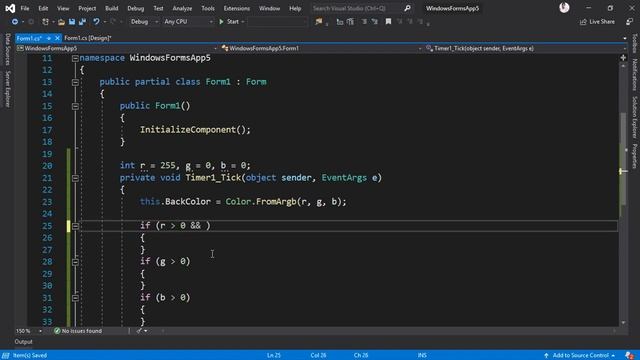Click the Undo arrow icon
The width and height of the screenshot is (640, 360).
(96, 22)
